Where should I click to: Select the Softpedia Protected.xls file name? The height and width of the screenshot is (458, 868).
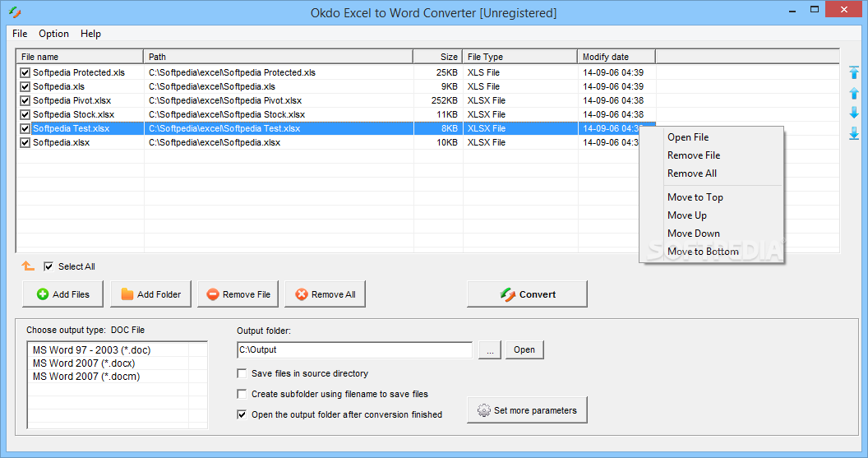click(x=79, y=72)
